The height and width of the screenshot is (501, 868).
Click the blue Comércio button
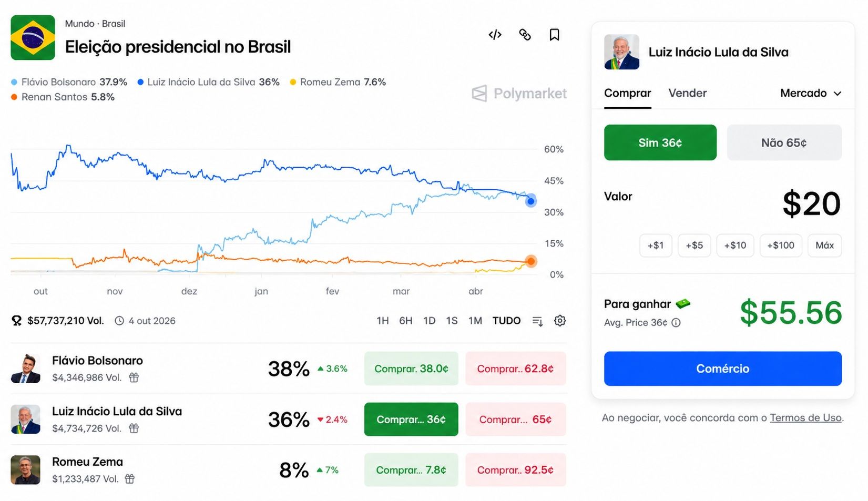coord(723,369)
